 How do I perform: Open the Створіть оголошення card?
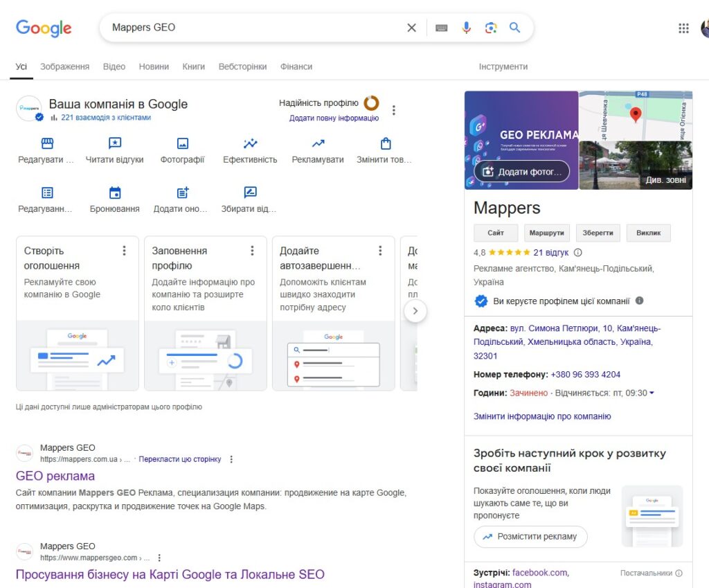[78, 313]
